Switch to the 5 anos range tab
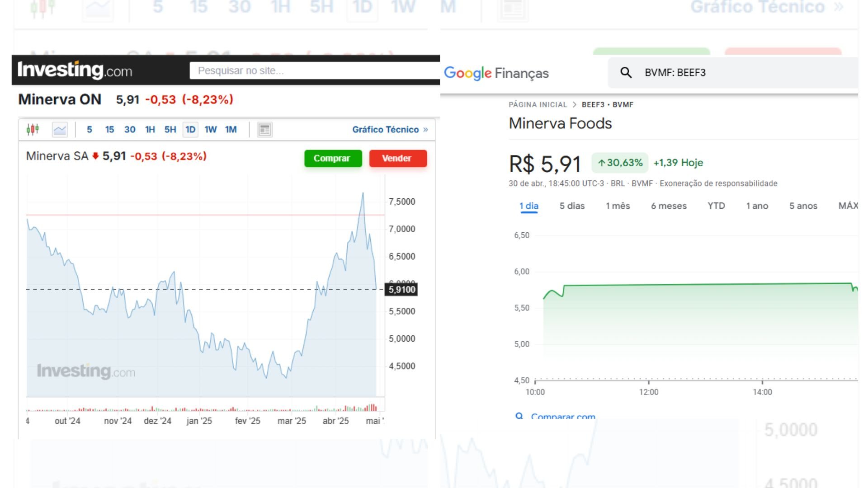868x488 pixels. 803,206
